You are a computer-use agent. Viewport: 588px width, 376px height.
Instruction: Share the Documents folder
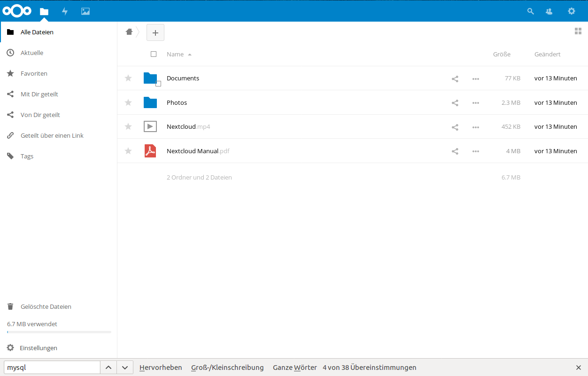coord(455,78)
